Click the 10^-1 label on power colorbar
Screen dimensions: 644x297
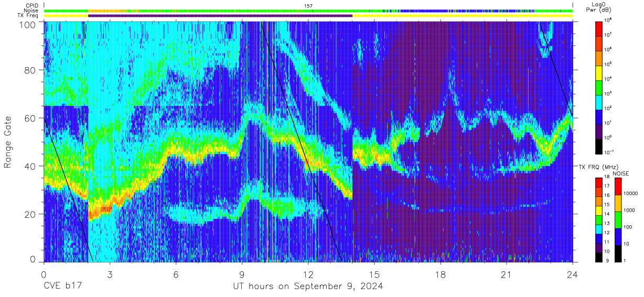tap(609, 152)
